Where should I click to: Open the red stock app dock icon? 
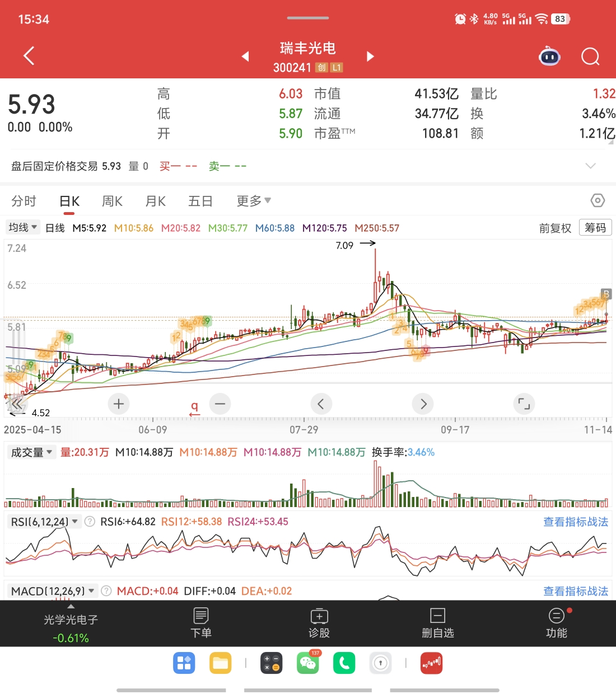coord(432,663)
